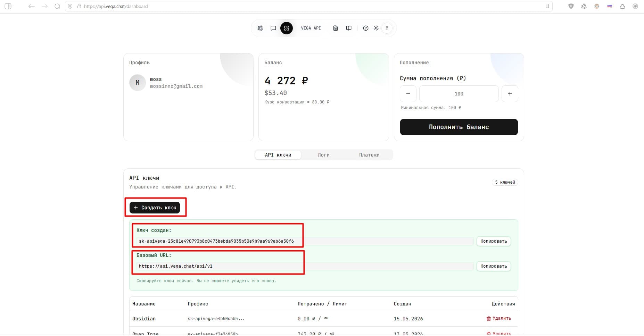Screen dimensions: 644x336
Task: Select the API ключи tab
Action: click(x=278, y=155)
